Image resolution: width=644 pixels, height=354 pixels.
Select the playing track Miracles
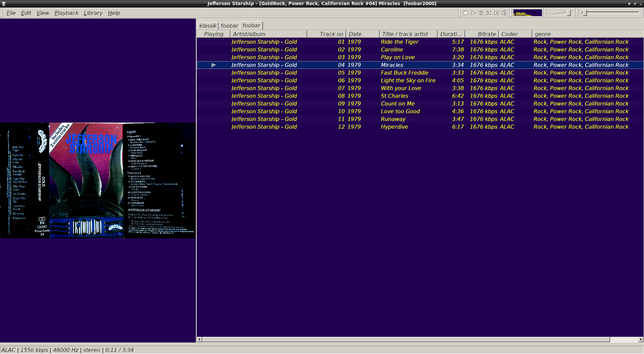pos(420,65)
